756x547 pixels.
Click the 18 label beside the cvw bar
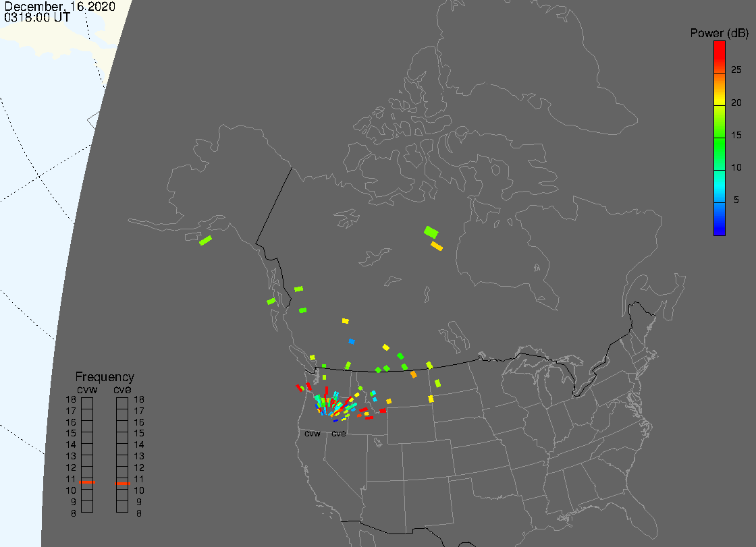[71, 399]
